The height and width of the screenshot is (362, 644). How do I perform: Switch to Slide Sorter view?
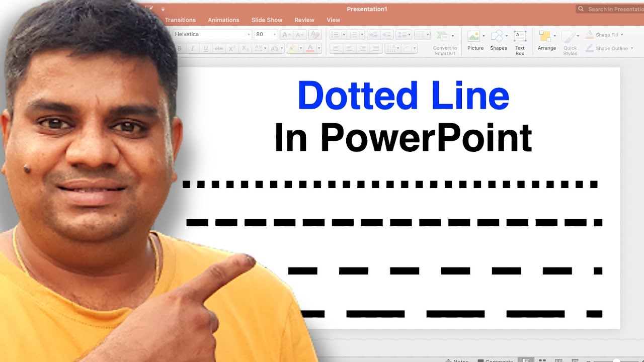click(542, 360)
